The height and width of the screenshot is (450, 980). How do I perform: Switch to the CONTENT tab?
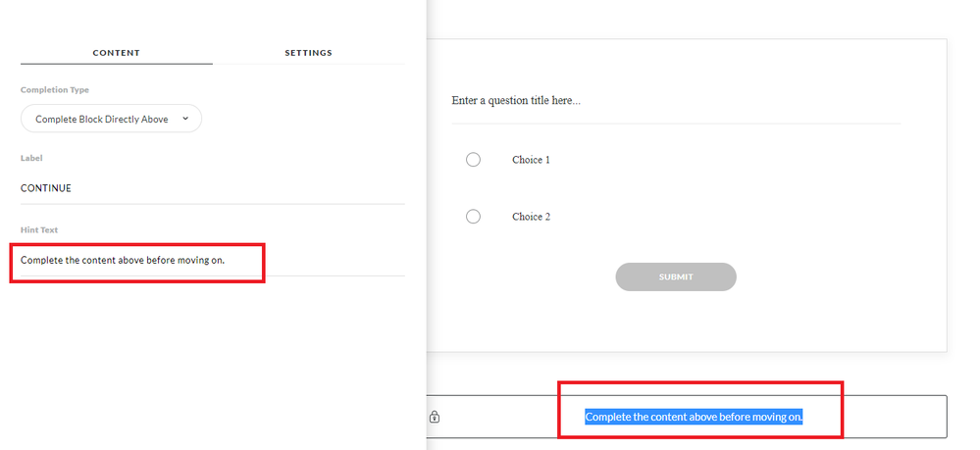pos(116,53)
